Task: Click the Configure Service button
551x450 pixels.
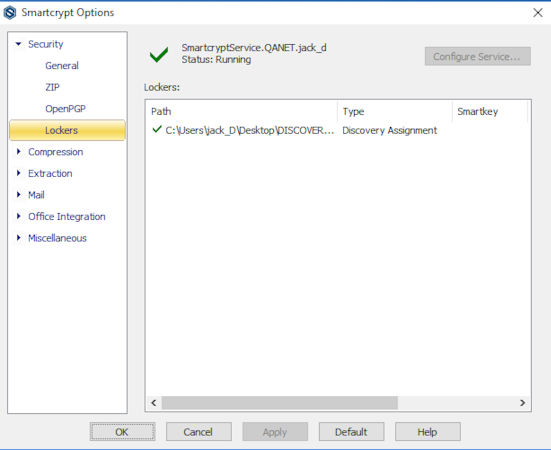Action: 478,57
